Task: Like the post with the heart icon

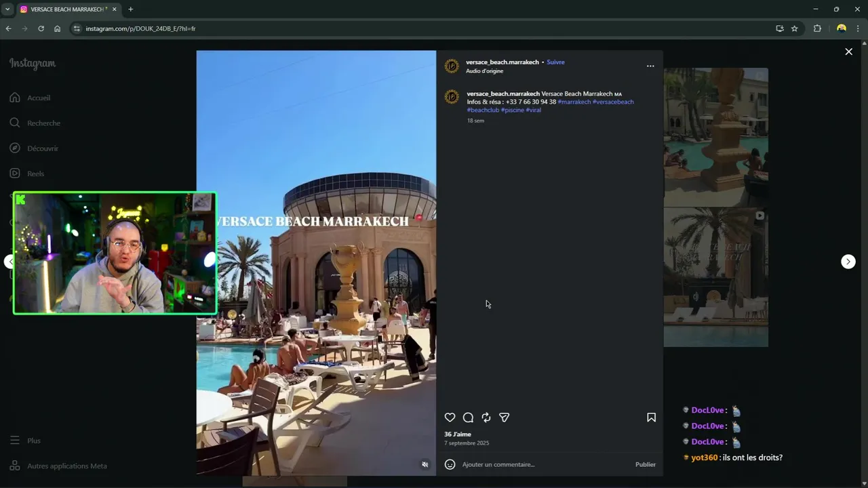Action: (x=450, y=418)
